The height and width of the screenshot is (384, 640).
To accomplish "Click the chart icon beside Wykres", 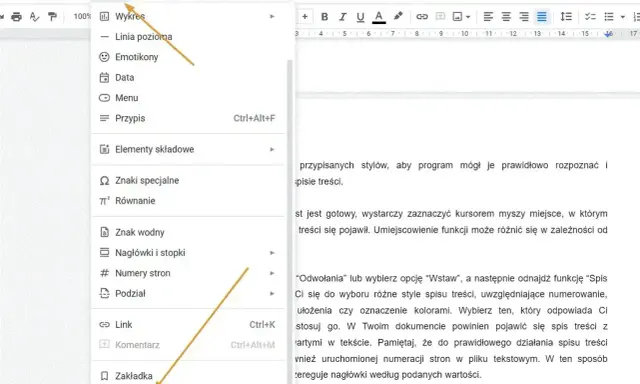I will (x=104, y=16).
